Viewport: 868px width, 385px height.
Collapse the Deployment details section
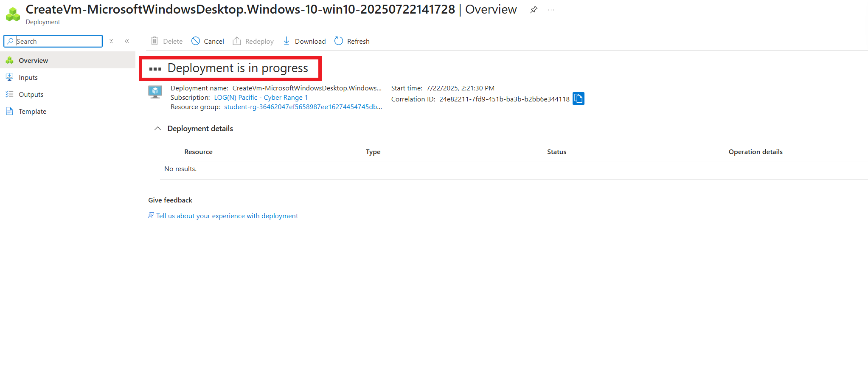click(x=157, y=128)
